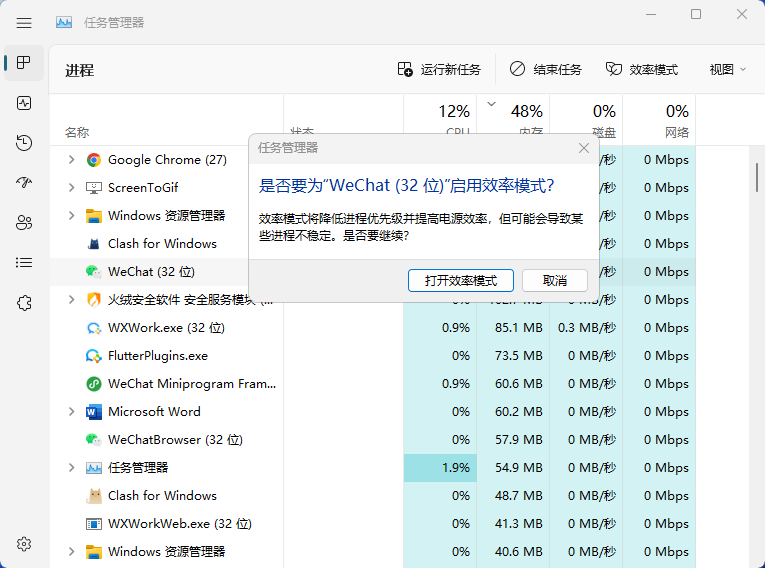The width and height of the screenshot is (765, 568).
Task: Open the Users sidebar icon
Action: click(x=23, y=223)
